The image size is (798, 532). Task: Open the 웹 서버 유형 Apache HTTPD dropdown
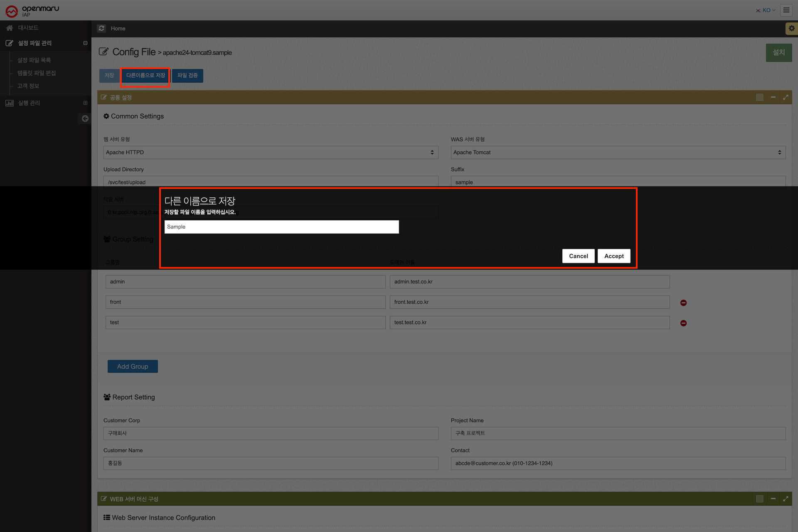coord(271,153)
